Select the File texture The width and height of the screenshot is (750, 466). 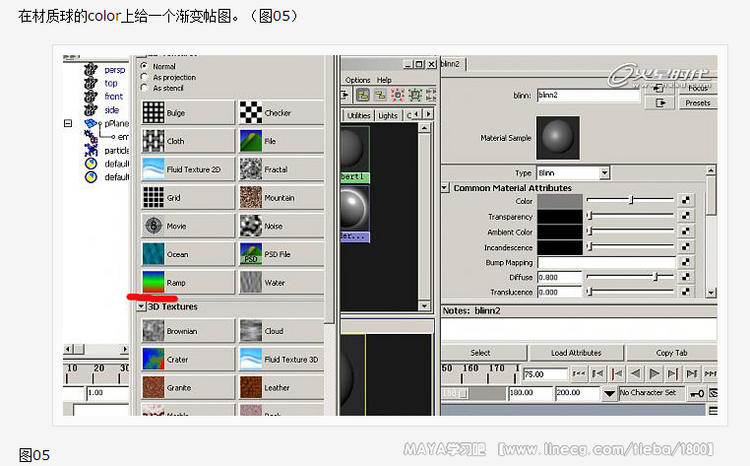click(281, 141)
